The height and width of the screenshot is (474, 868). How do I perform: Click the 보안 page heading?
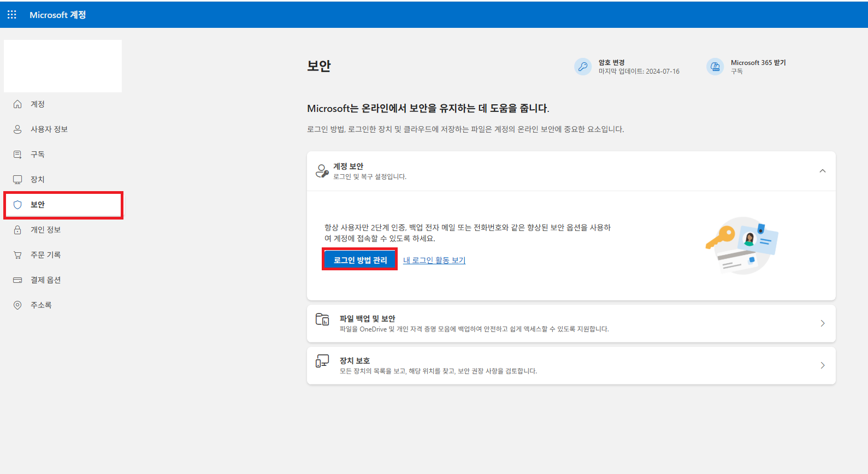point(319,66)
